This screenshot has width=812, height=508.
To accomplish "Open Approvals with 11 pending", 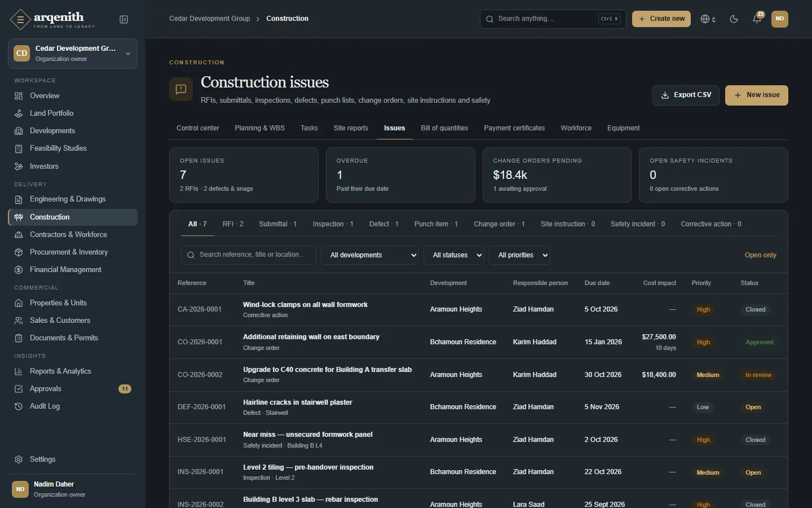I will click(73, 389).
